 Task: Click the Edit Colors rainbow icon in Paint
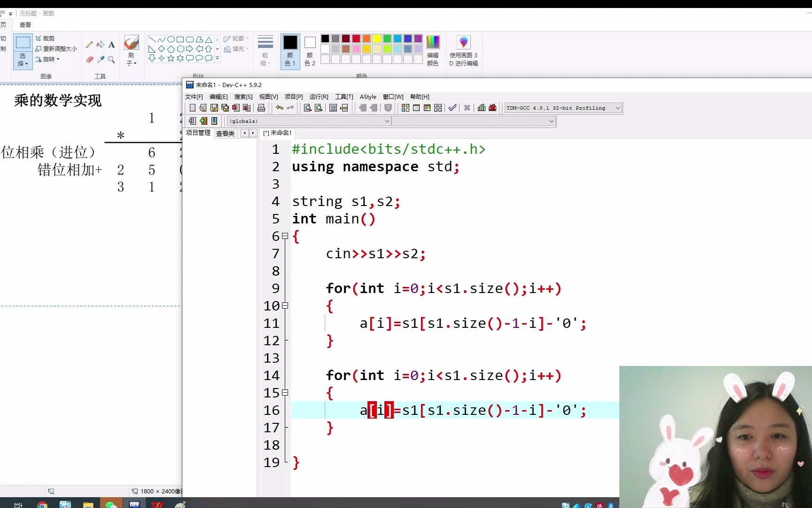(433, 50)
